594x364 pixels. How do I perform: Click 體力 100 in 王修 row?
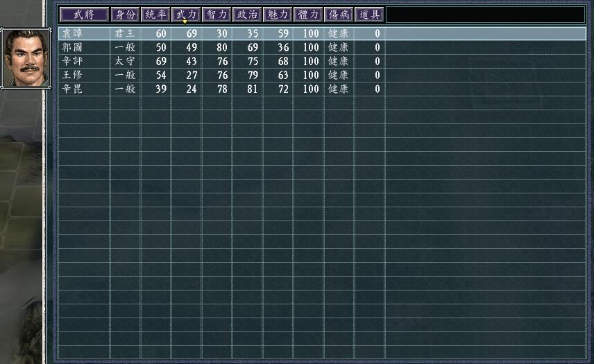pos(311,75)
